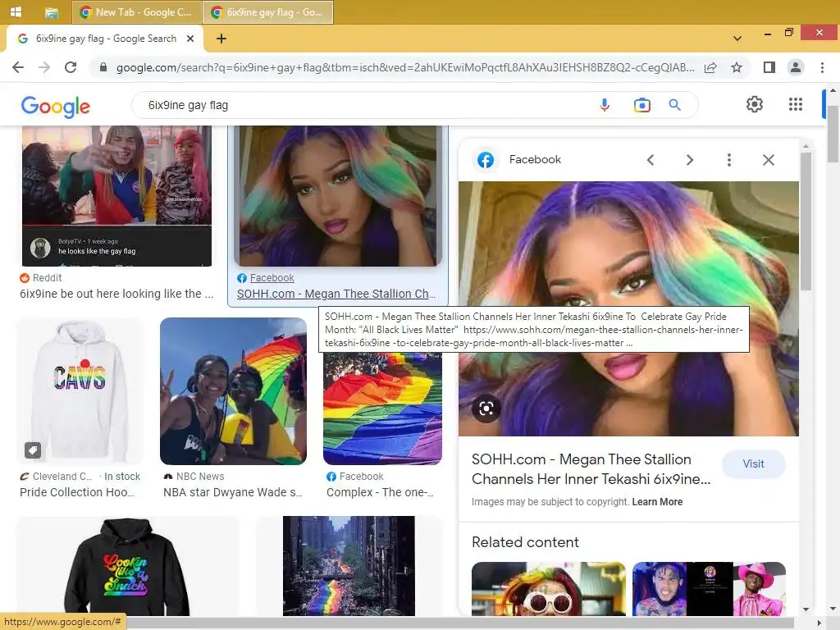Go back to the previous page
Image resolution: width=840 pixels, height=630 pixels.
click(x=18, y=67)
